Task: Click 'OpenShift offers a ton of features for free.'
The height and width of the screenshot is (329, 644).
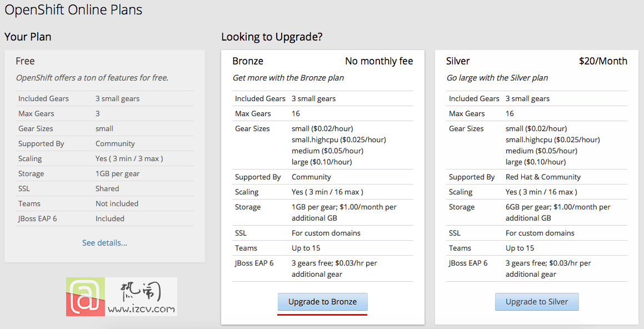Action: click(92, 78)
